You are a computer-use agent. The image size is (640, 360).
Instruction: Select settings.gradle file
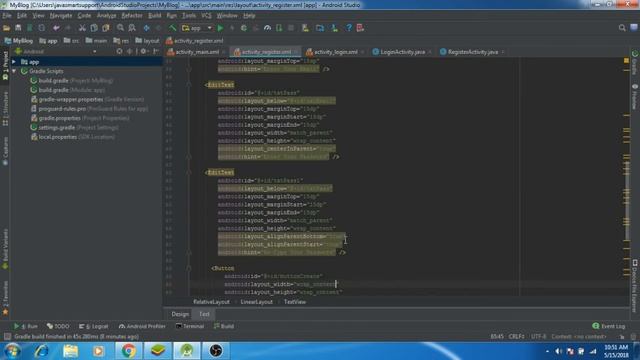pos(75,127)
